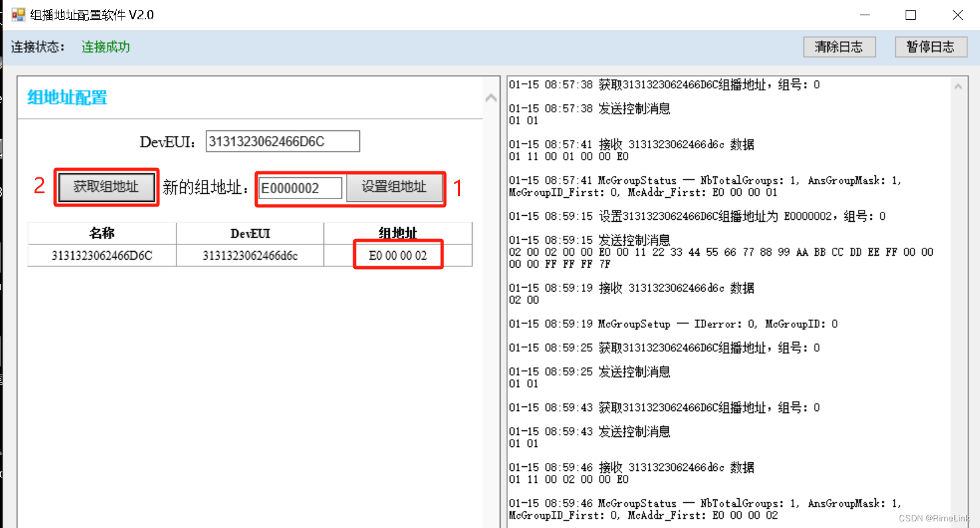The image size is (980, 528).
Task: Select the DevEUI column header in table
Action: [250, 233]
